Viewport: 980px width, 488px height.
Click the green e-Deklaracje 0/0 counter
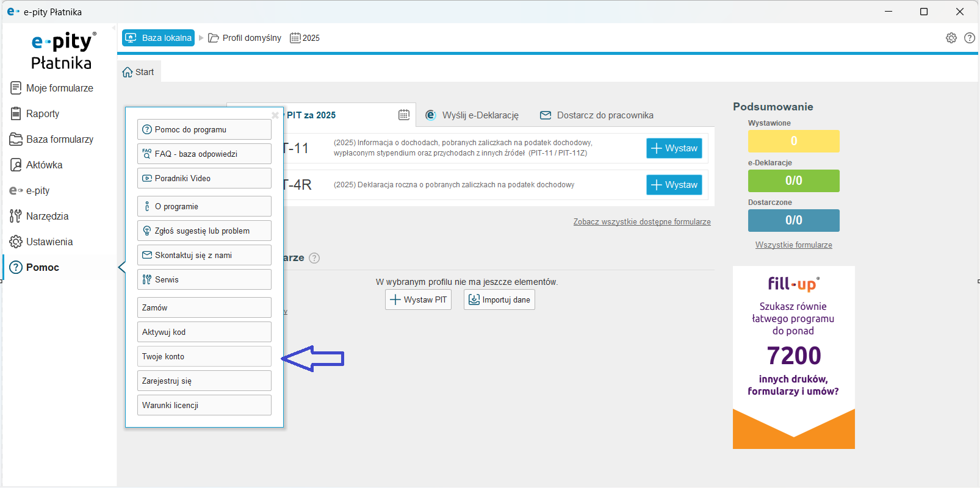coord(793,181)
